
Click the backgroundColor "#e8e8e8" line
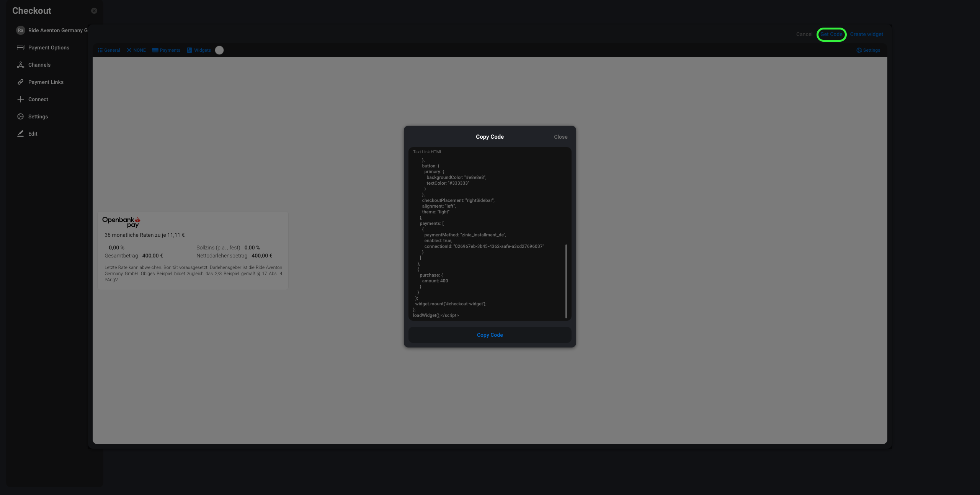click(457, 177)
